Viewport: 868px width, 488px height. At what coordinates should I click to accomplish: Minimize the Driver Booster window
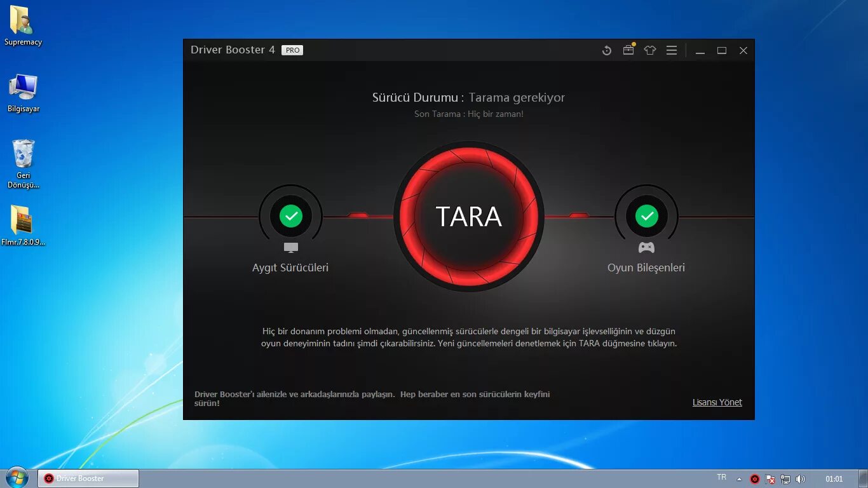pyautogui.click(x=700, y=50)
